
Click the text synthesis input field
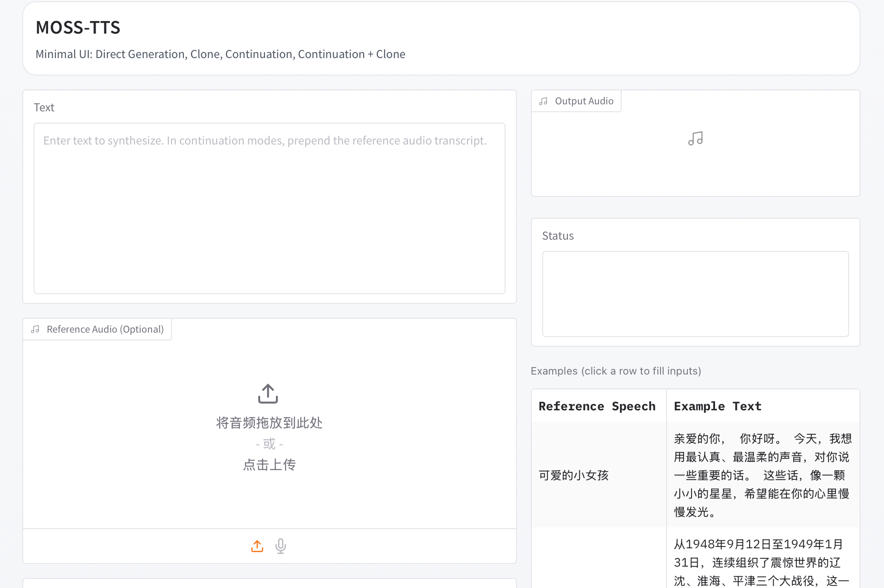tap(269, 208)
